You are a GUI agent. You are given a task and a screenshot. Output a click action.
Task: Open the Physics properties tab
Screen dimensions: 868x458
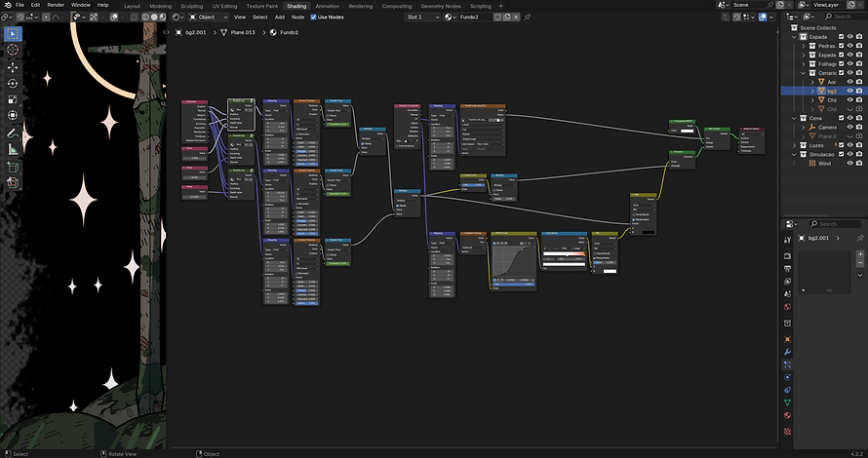pyautogui.click(x=787, y=377)
